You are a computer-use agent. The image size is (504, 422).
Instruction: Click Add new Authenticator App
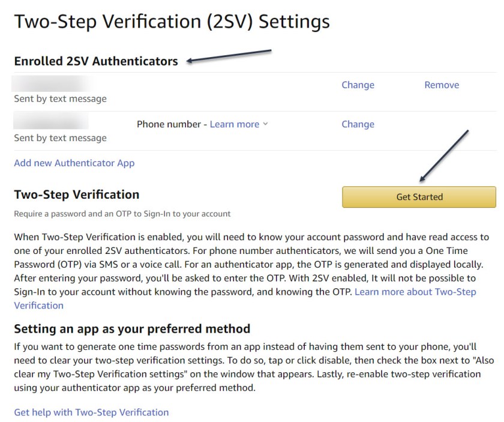[x=74, y=163]
